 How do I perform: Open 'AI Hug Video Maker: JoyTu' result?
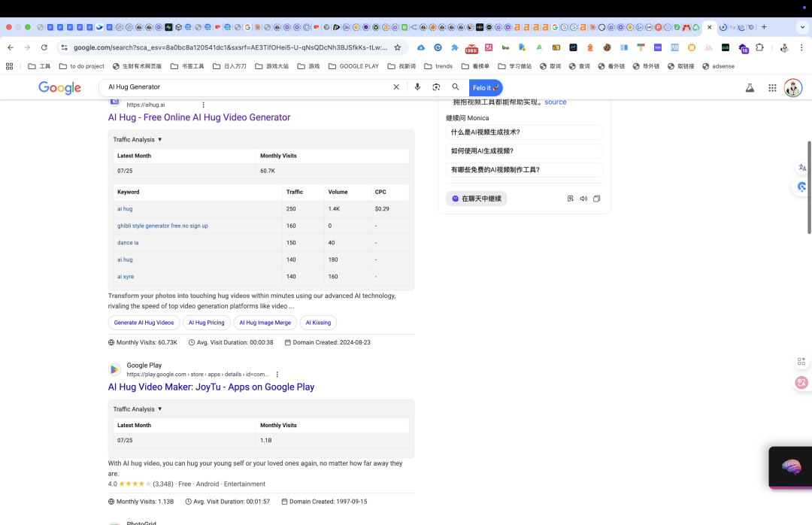pyautogui.click(x=211, y=387)
